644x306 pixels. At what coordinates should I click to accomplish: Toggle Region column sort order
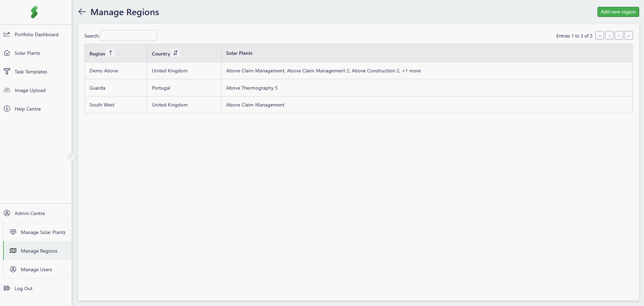[x=111, y=53]
